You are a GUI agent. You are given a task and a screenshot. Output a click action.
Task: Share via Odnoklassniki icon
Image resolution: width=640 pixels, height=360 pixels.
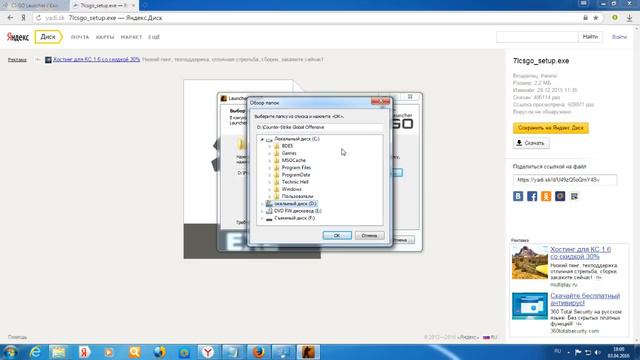point(546,196)
